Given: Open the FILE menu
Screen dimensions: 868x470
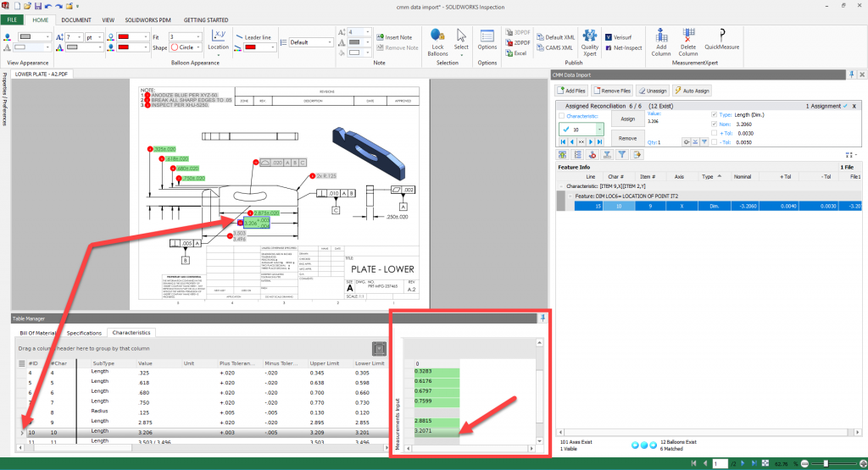Looking at the screenshot, I should (12, 20).
